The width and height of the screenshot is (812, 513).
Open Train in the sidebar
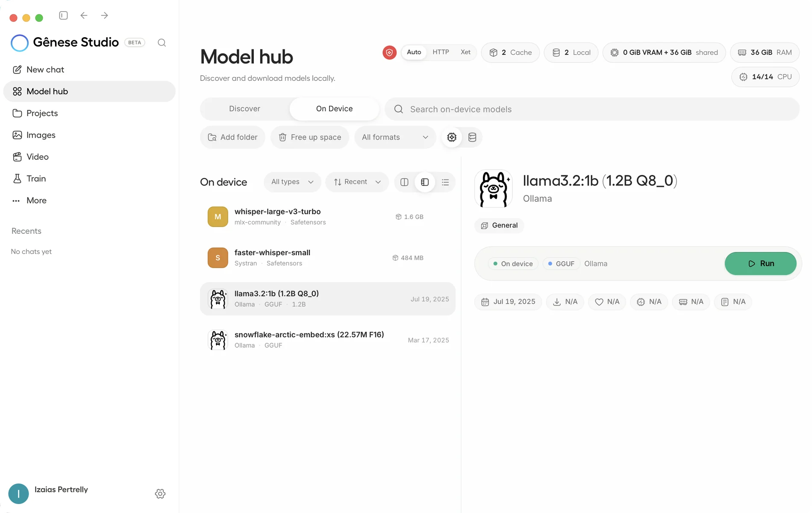[x=89, y=179]
